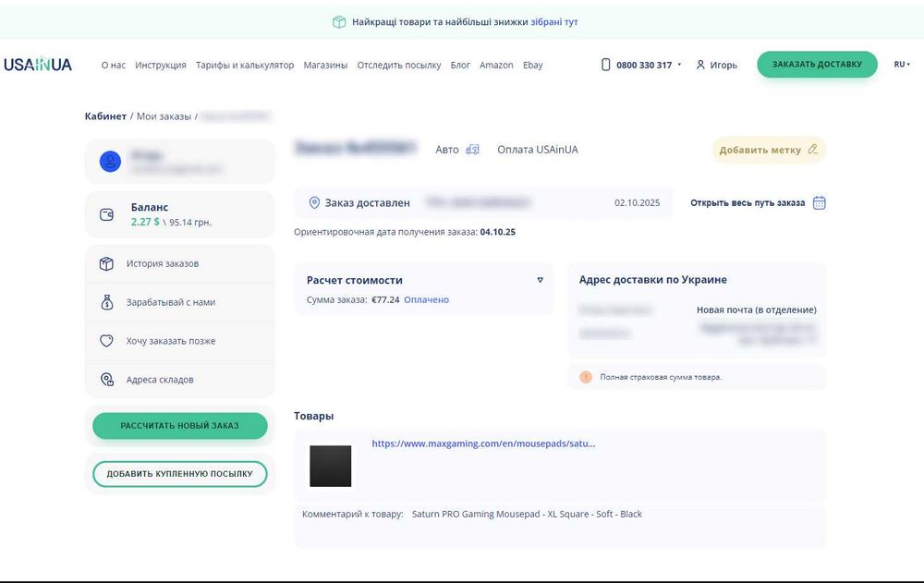The height and width of the screenshot is (583, 924).
Task: Open История заказов in sidebar
Action: pyautogui.click(x=180, y=263)
